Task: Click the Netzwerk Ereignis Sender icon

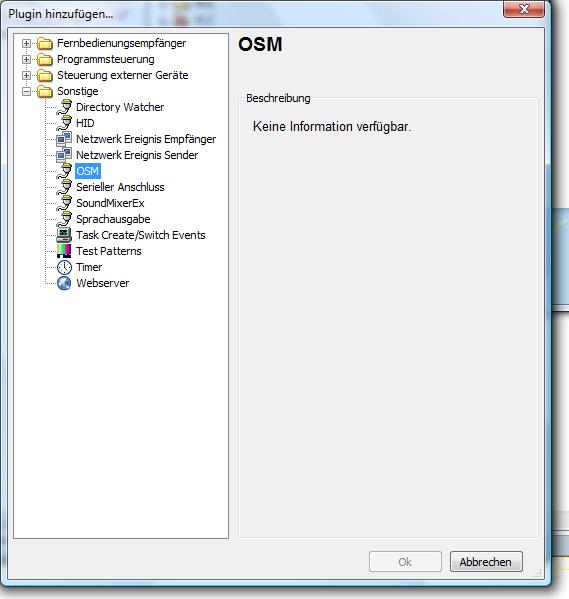Action: 64,155
